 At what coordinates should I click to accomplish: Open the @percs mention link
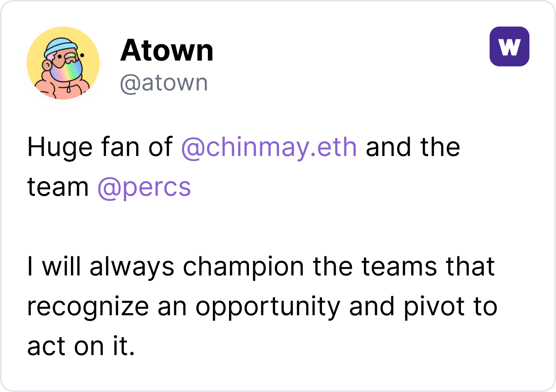click(x=144, y=187)
